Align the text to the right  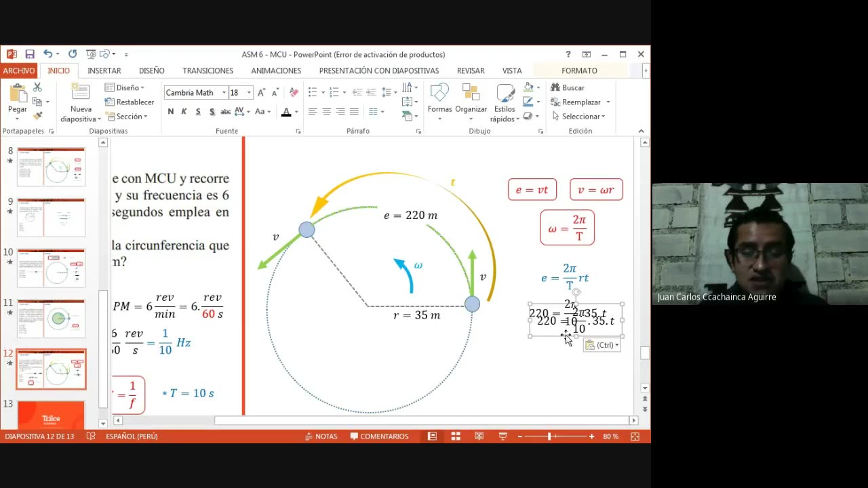(340, 112)
